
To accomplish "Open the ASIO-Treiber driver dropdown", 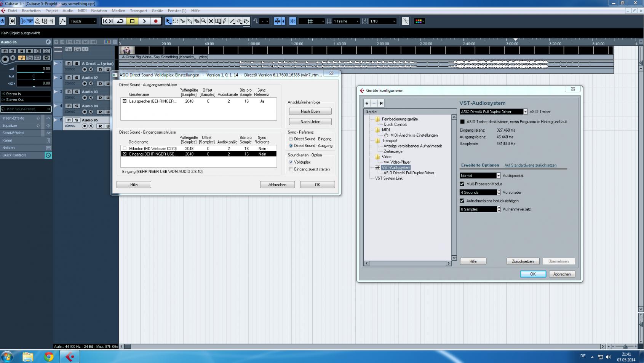I will pos(525,112).
